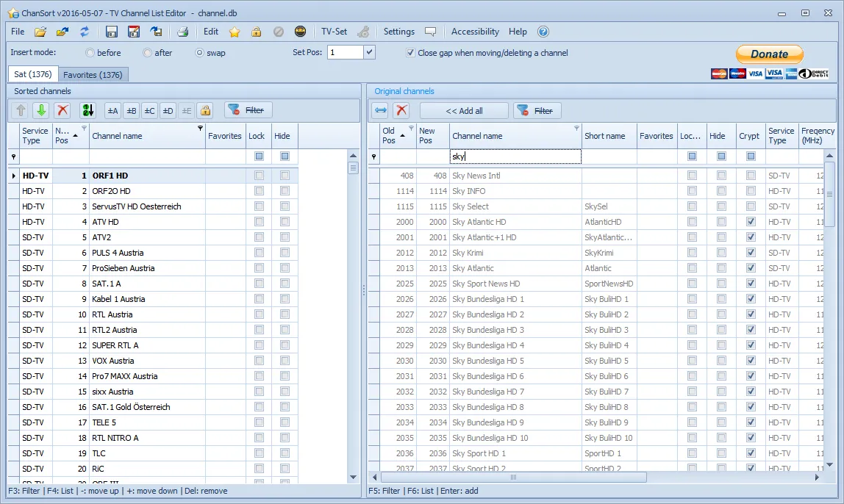The image size is (844, 504).
Task: Click the Save As floppy icon with red mark
Action: pyautogui.click(x=134, y=32)
